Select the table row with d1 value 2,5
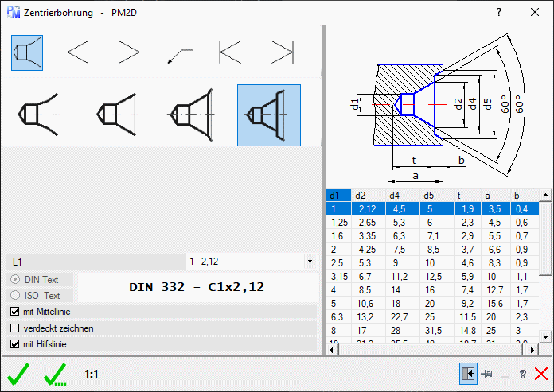Viewport: 554px width, 392px height. tap(337, 262)
